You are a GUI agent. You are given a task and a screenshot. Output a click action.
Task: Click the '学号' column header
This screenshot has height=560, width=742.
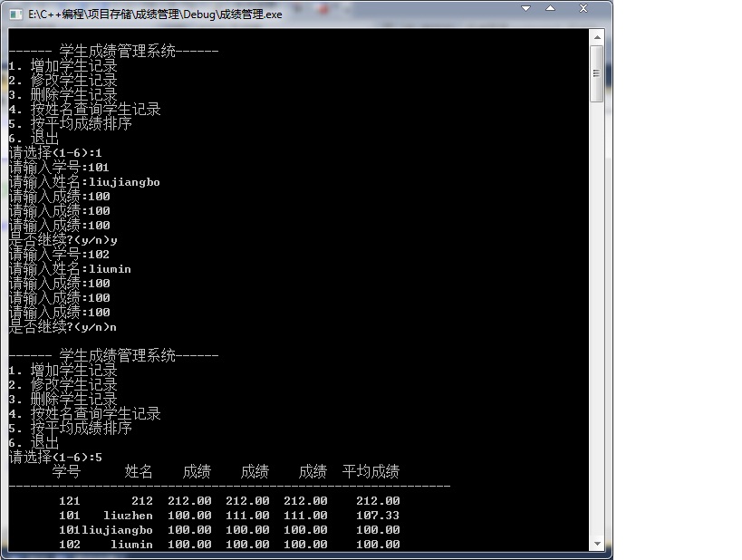tap(66, 471)
